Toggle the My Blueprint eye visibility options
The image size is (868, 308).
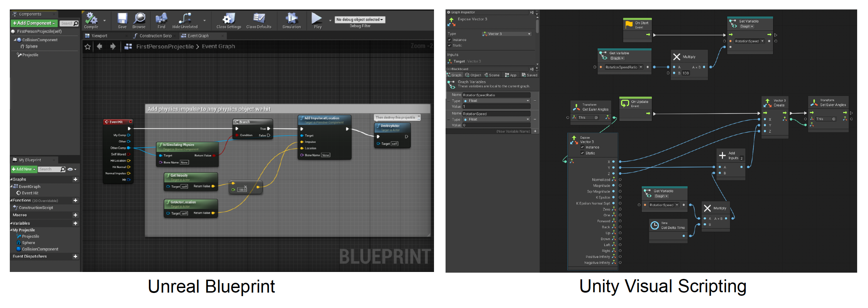coord(71,169)
